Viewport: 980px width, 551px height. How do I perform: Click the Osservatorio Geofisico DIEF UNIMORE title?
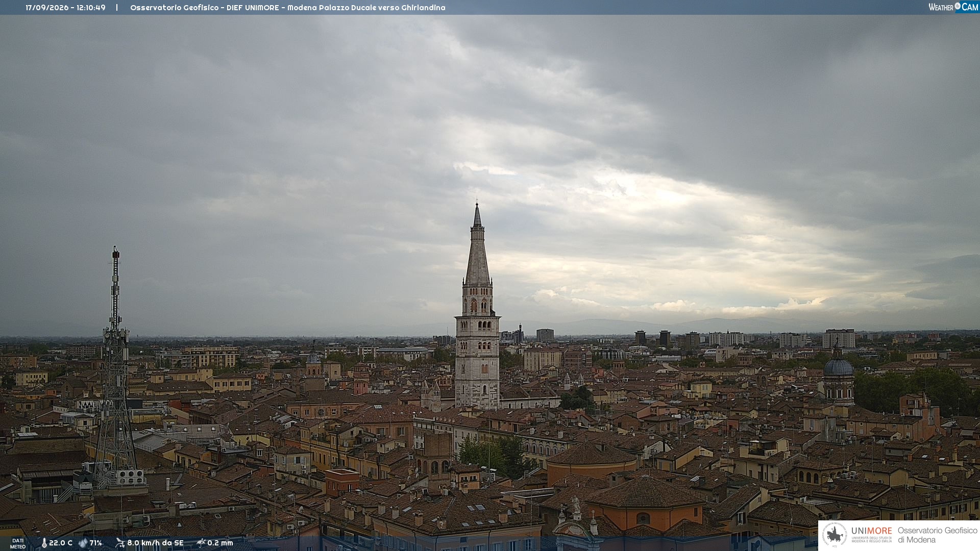(205, 8)
